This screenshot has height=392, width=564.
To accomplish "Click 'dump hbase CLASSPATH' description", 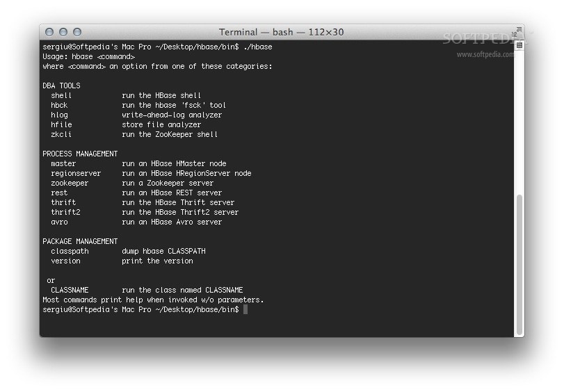I will (163, 251).
